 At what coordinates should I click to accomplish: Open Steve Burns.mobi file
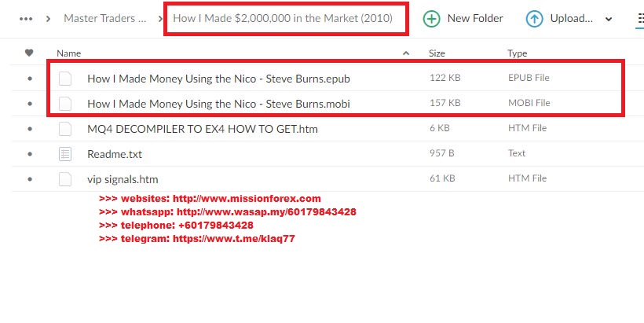coord(218,104)
